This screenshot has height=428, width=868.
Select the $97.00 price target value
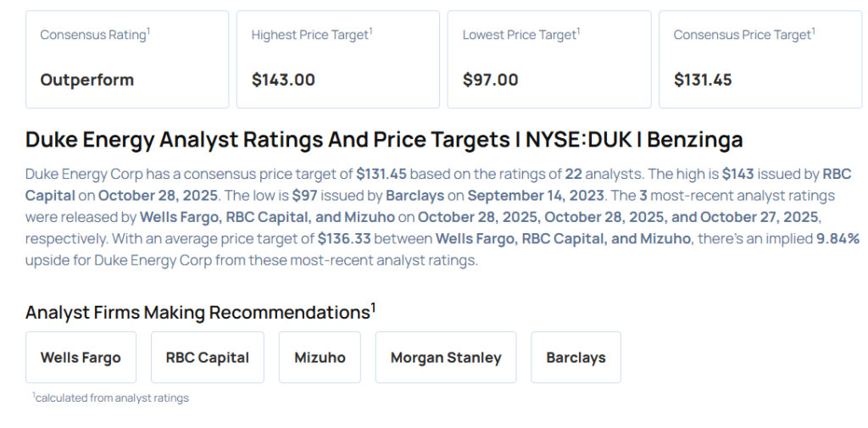click(491, 80)
